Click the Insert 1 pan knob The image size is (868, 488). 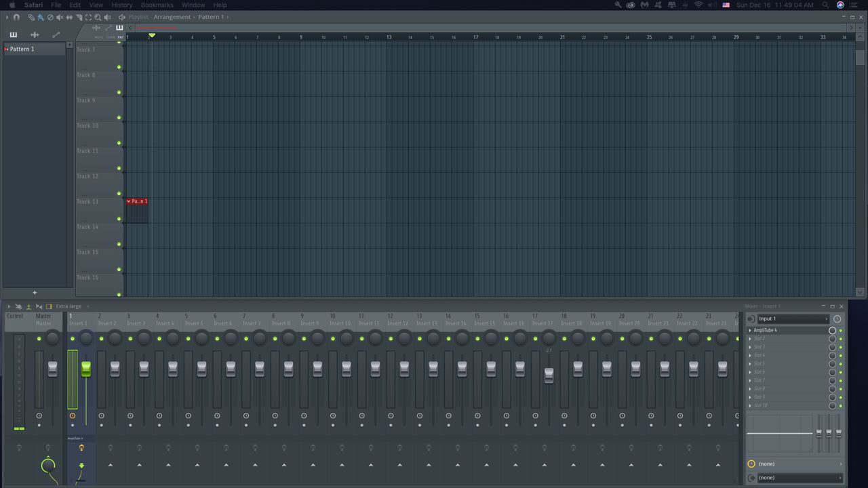tap(86, 338)
